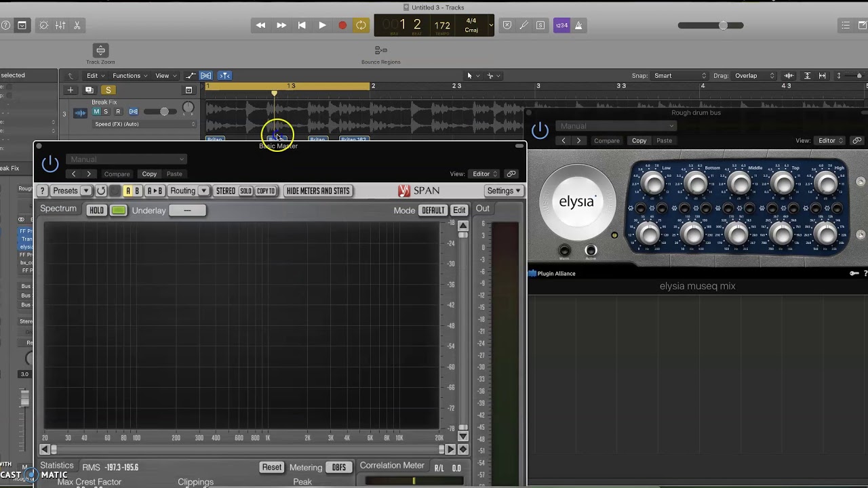
Task: Click the Duplicate Track button
Action: tap(89, 89)
